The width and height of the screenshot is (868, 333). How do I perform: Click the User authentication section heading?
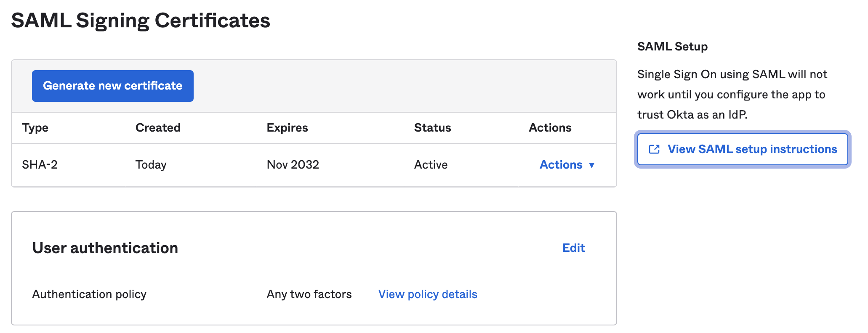pos(105,248)
